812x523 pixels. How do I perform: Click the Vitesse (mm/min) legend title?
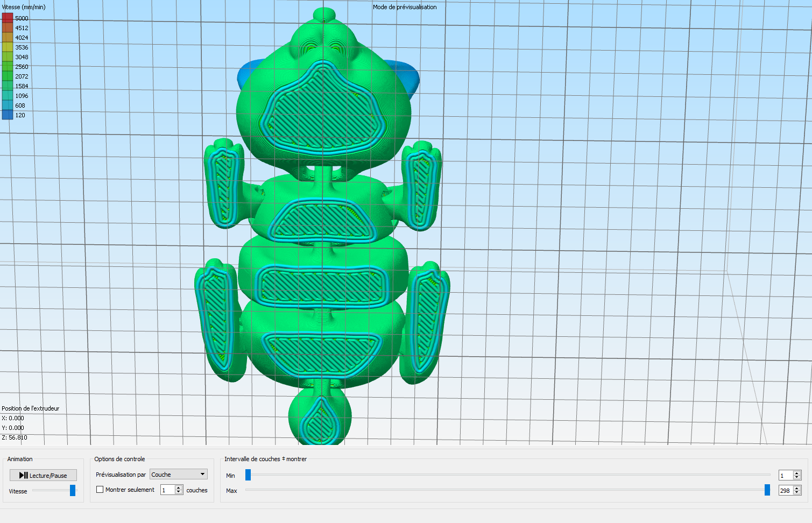pos(24,7)
